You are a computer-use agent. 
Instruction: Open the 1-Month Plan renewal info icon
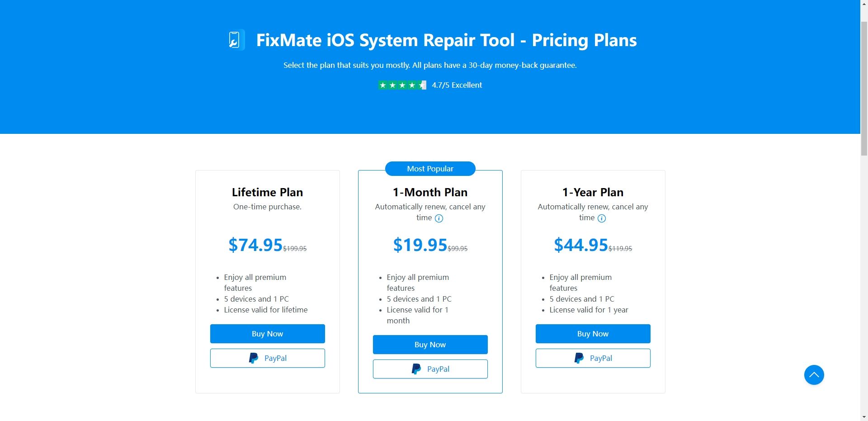[x=439, y=218]
